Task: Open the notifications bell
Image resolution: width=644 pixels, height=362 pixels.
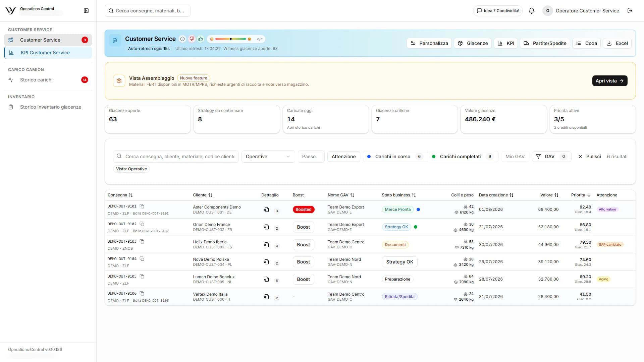Action: [532, 11]
